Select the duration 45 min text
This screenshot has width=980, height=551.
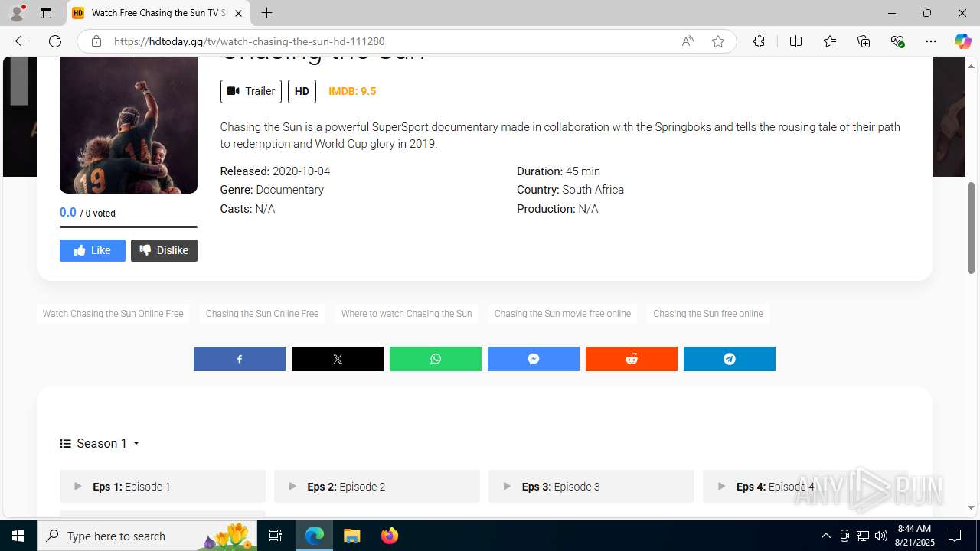pos(583,171)
